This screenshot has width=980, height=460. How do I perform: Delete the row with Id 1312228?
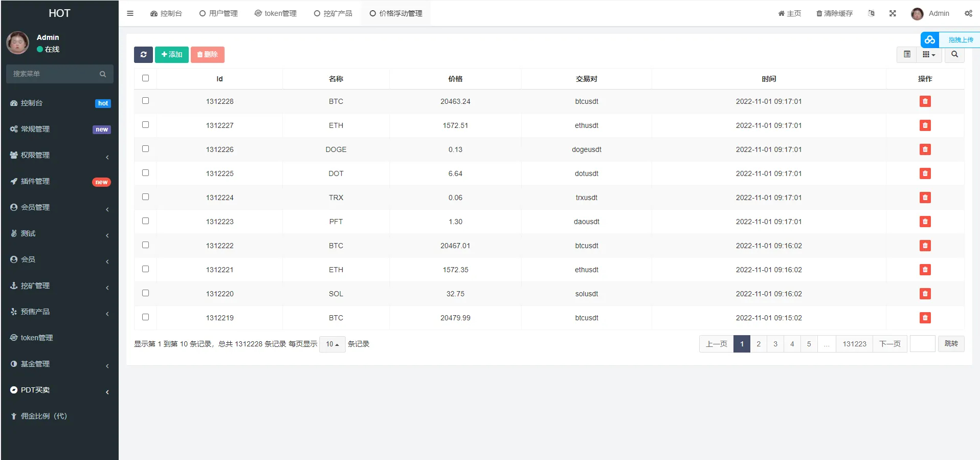pyautogui.click(x=925, y=101)
